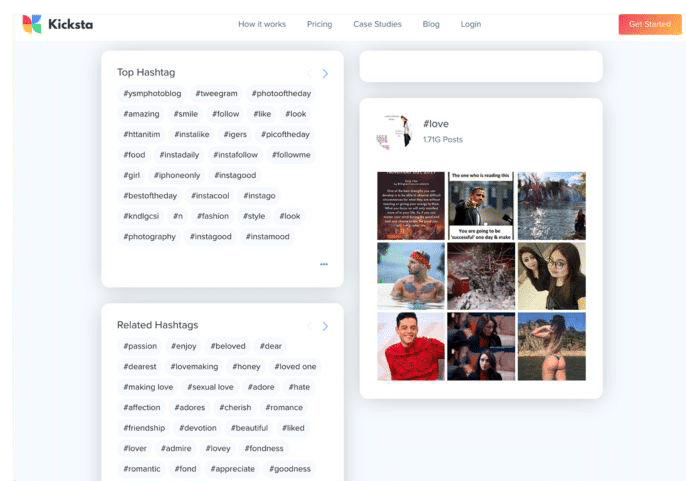Click the Get Started button
Screen dimensions: 700x494
[650, 24]
